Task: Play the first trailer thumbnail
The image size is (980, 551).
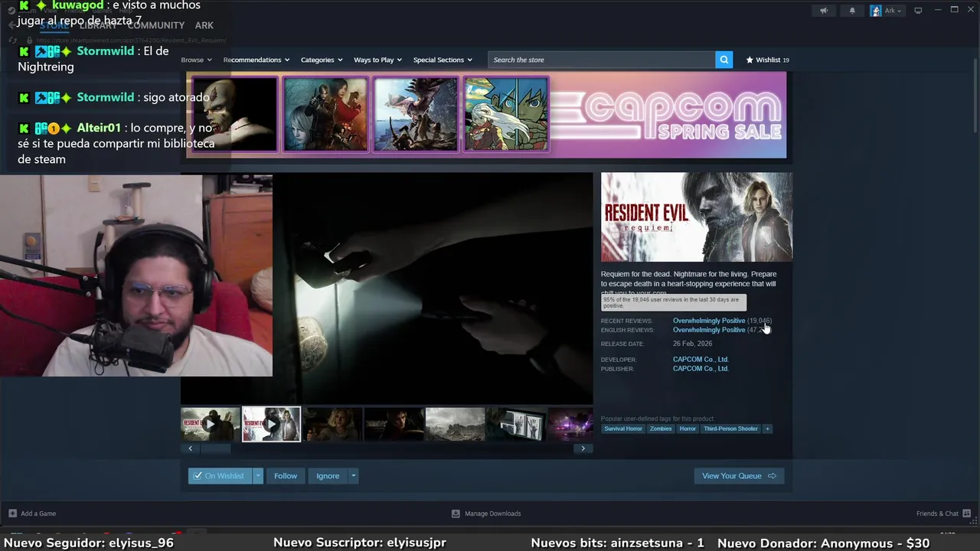Action: (x=211, y=424)
